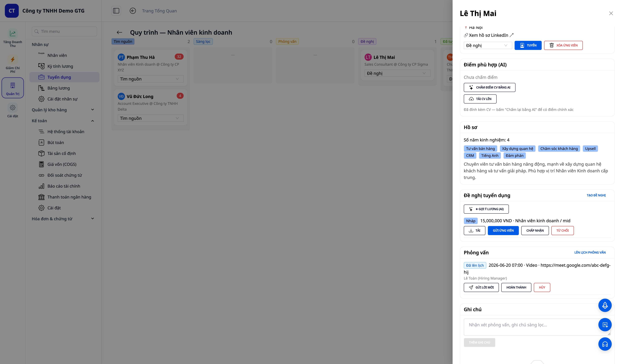Collapse the Kế toán section
This screenshot has width=622, height=364.
pos(63,121)
